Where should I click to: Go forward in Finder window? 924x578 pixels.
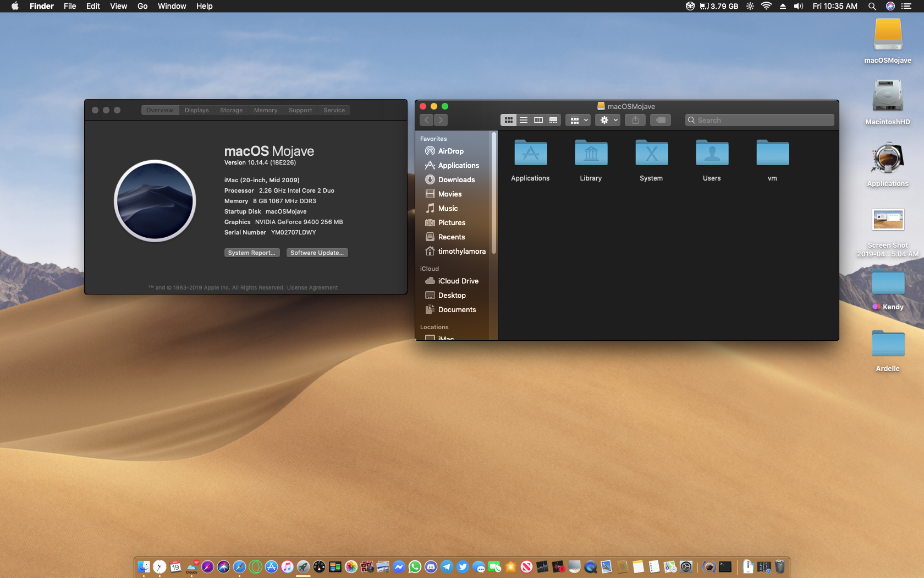(441, 120)
